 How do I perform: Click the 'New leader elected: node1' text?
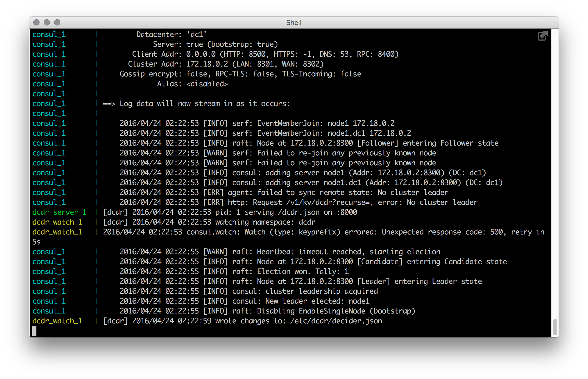(317, 301)
